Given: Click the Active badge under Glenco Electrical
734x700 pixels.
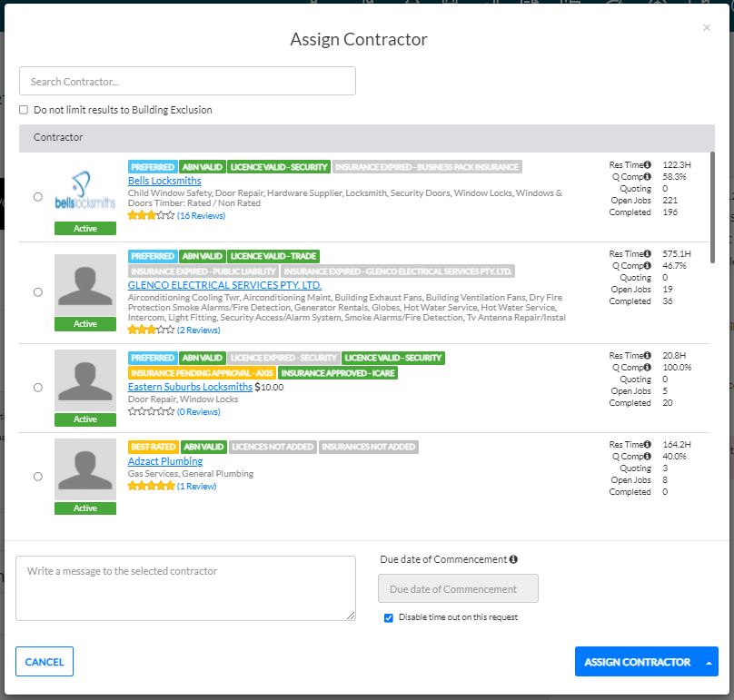Looking at the screenshot, I should pyautogui.click(x=85, y=324).
